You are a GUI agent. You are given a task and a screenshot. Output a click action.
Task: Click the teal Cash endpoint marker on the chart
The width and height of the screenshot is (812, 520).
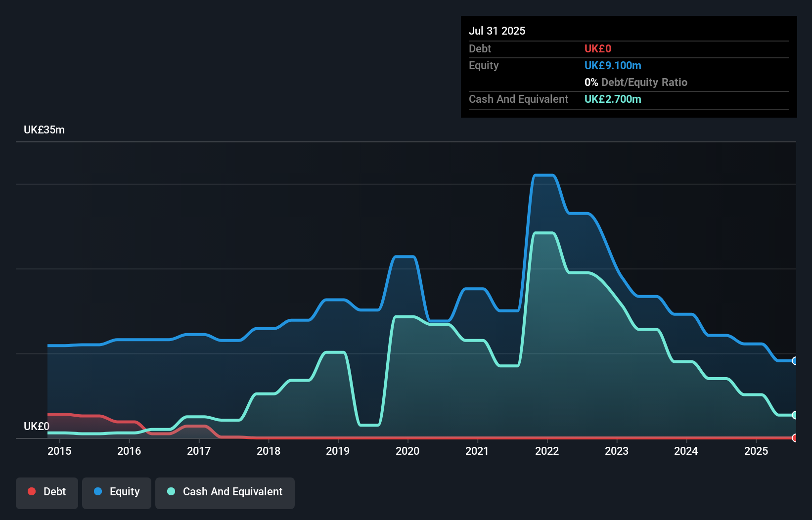pyautogui.click(x=795, y=415)
